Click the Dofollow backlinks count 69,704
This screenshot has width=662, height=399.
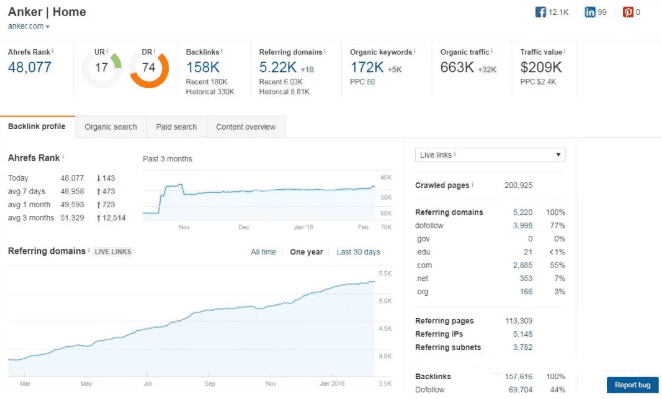[521, 389]
